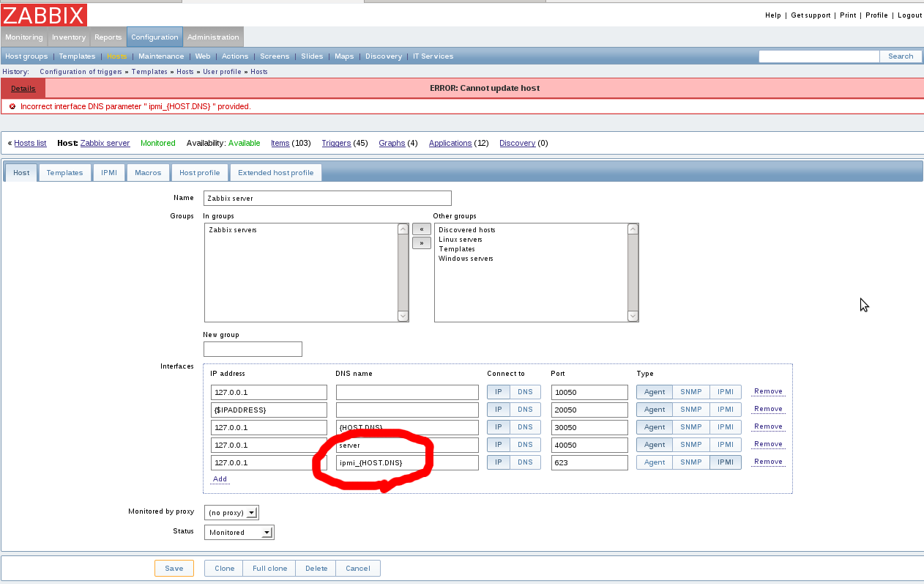
Task: Select IP connection for port 10050 interface
Action: pyautogui.click(x=498, y=392)
